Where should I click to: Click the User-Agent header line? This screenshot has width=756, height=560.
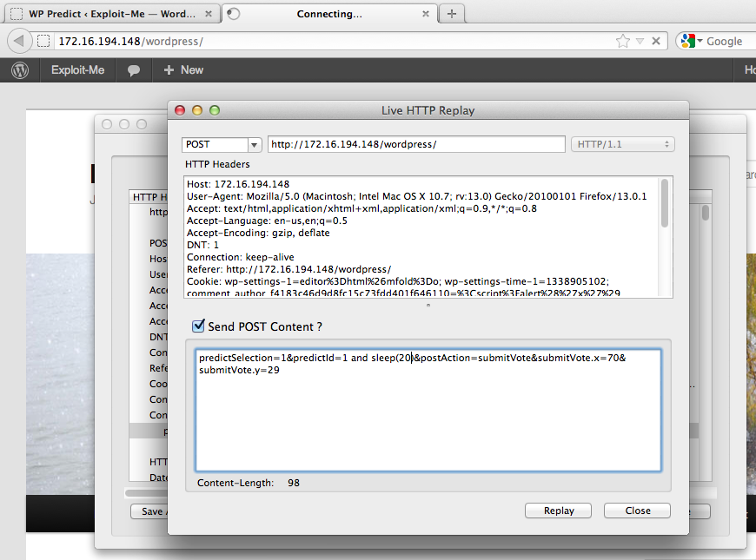click(416, 196)
